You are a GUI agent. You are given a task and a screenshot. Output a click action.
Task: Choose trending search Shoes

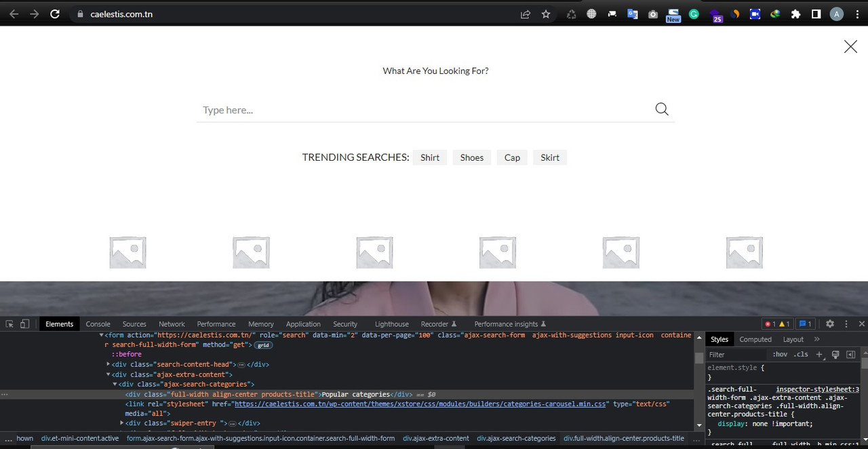click(x=472, y=157)
